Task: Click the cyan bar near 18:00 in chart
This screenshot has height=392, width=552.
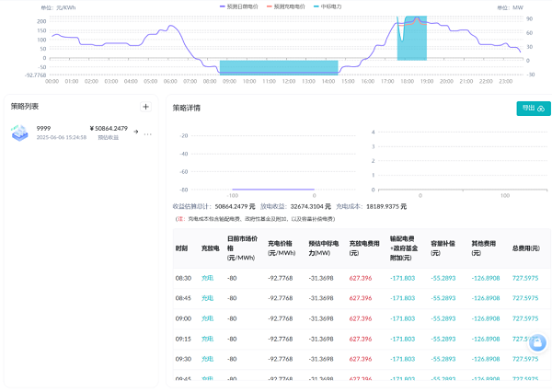Action: tap(412, 51)
